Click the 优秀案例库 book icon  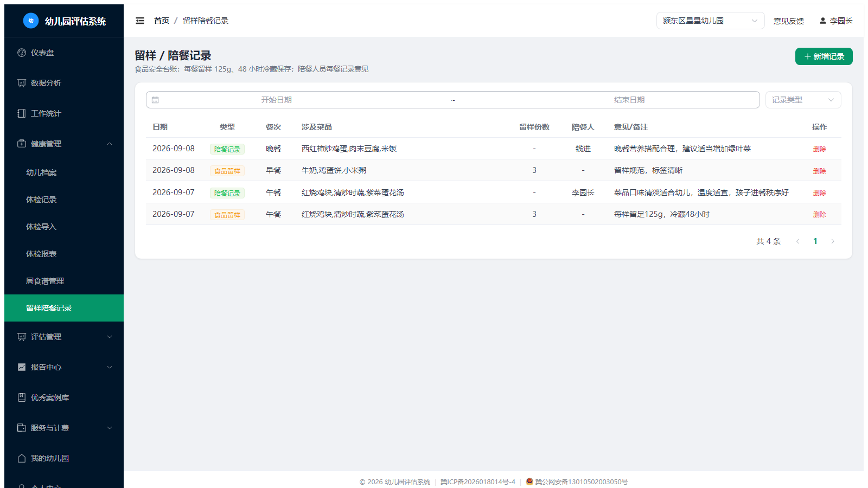[x=22, y=397]
